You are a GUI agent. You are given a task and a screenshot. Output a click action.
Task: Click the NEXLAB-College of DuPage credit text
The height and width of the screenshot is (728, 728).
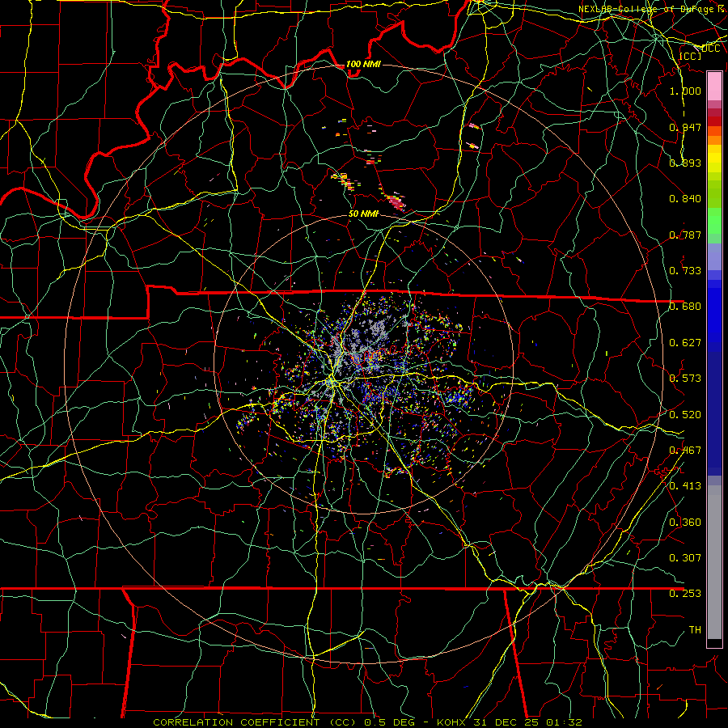[651, 9]
